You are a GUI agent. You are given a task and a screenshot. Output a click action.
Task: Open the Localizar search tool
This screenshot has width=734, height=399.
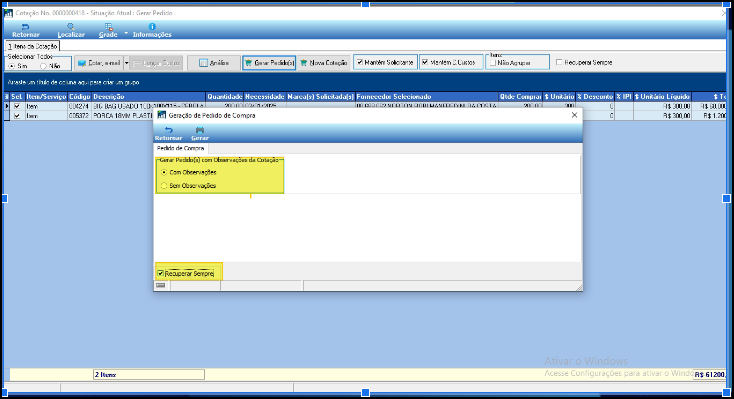point(71,30)
